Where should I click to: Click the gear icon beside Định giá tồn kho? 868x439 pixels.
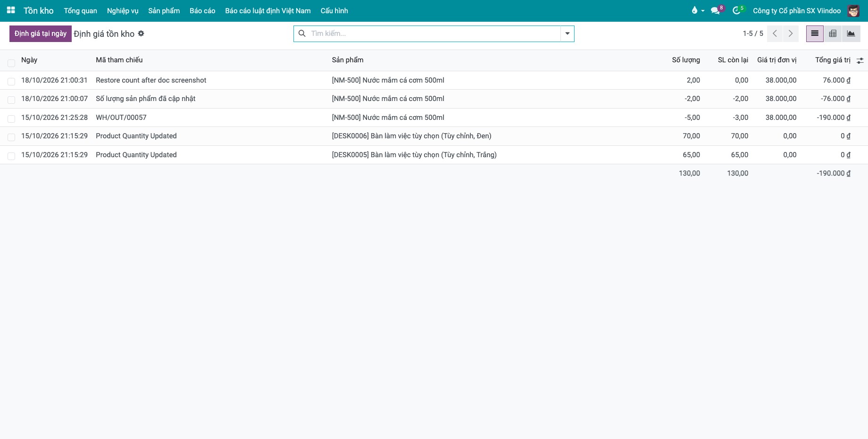pos(141,34)
